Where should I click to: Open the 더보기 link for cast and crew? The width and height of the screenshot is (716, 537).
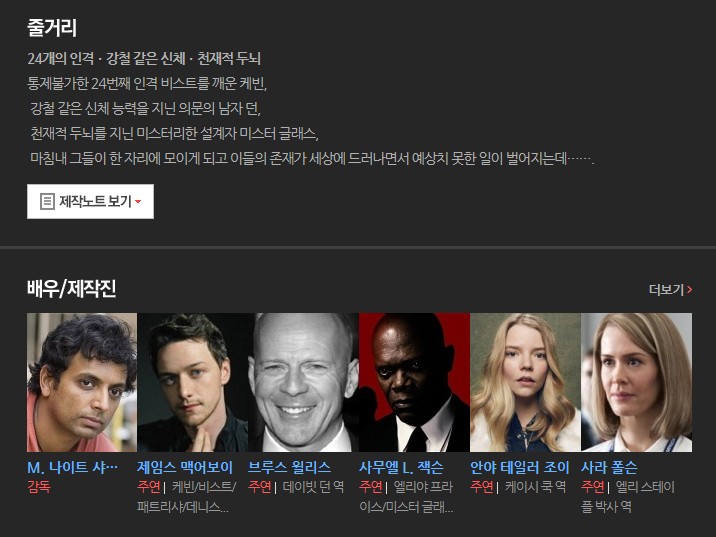(670, 290)
